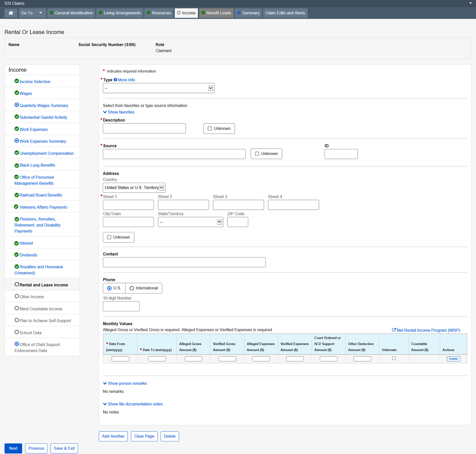Screen dimensions: 476x454
Task: Click the status icon beside Quarterly Wages Summary
Action: tap(17, 105)
